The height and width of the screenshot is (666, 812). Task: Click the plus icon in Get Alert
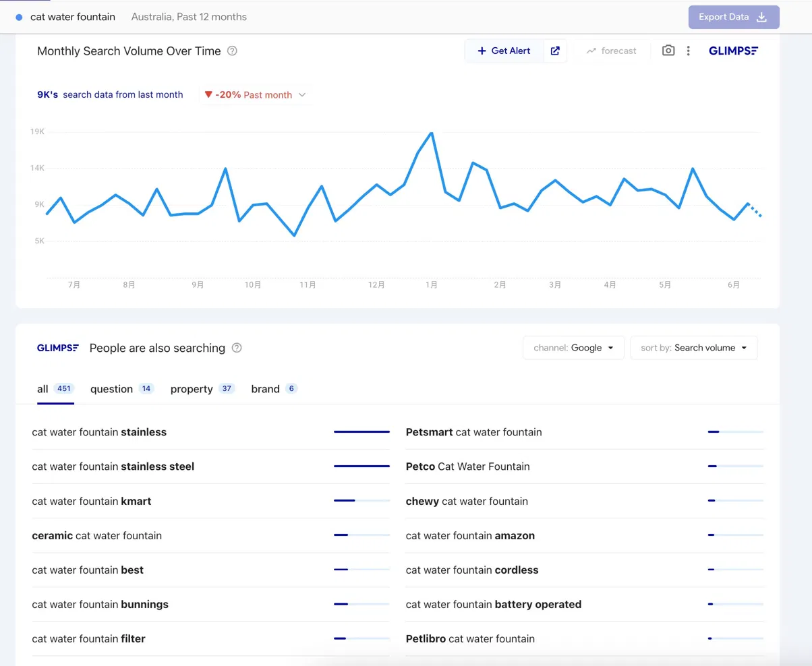tap(482, 51)
